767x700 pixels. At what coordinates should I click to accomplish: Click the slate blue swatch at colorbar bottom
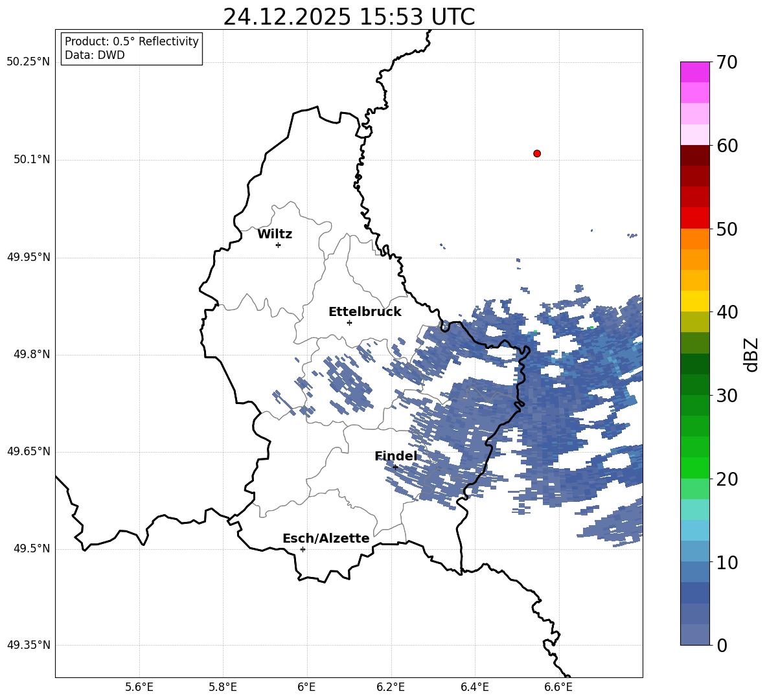pos(694,635)
